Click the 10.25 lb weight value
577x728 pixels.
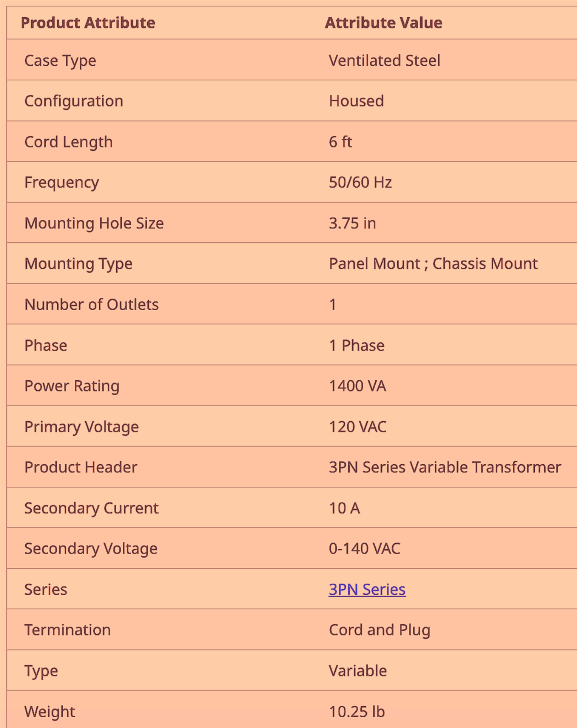coord(356,712)
